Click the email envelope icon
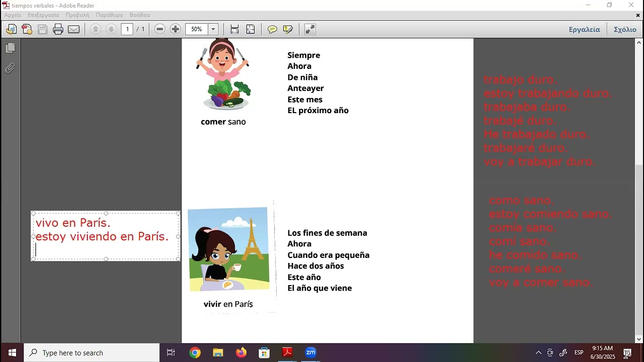 click(x=73, y=29)
